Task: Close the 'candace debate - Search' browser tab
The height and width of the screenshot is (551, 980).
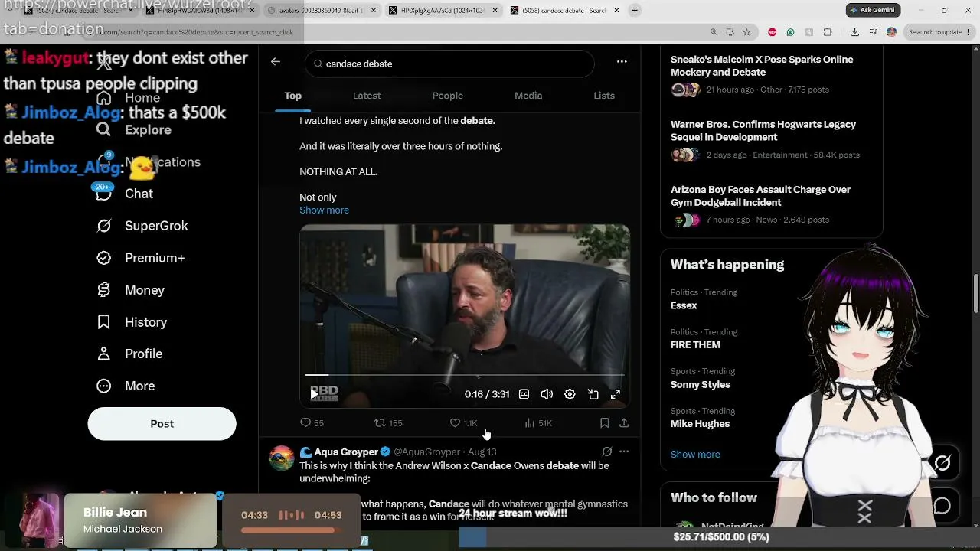Action: click(616, 10)
